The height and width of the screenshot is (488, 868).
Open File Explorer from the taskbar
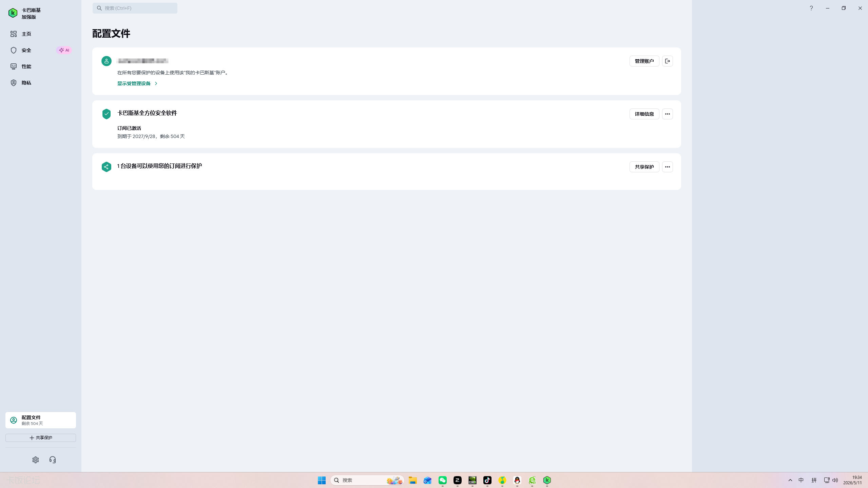point(412,480)
